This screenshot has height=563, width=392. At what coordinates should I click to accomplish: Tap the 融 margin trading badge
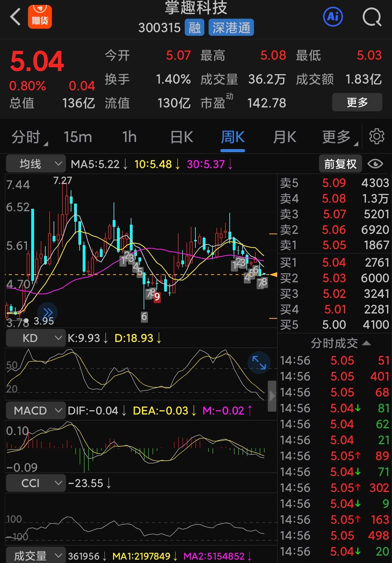[x=194, y=28]
